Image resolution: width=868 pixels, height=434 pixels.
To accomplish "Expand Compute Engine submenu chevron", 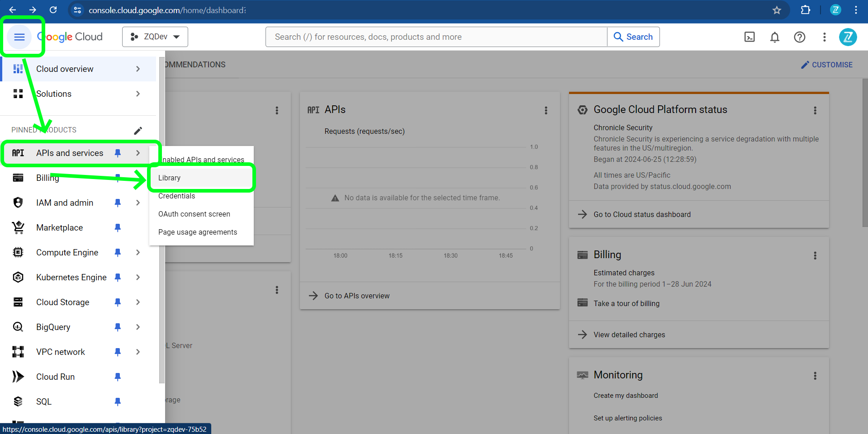I will pyautogui.click(x=138, y=252).
